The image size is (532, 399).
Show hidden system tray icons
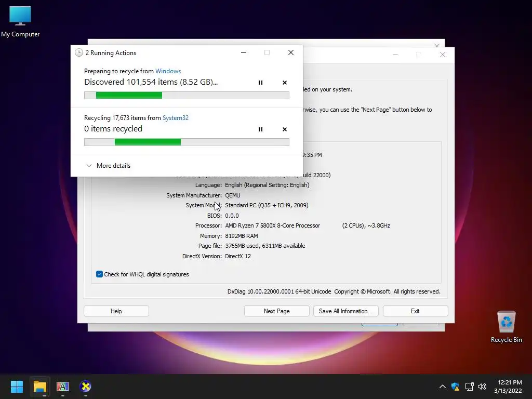tap(443, 387)
